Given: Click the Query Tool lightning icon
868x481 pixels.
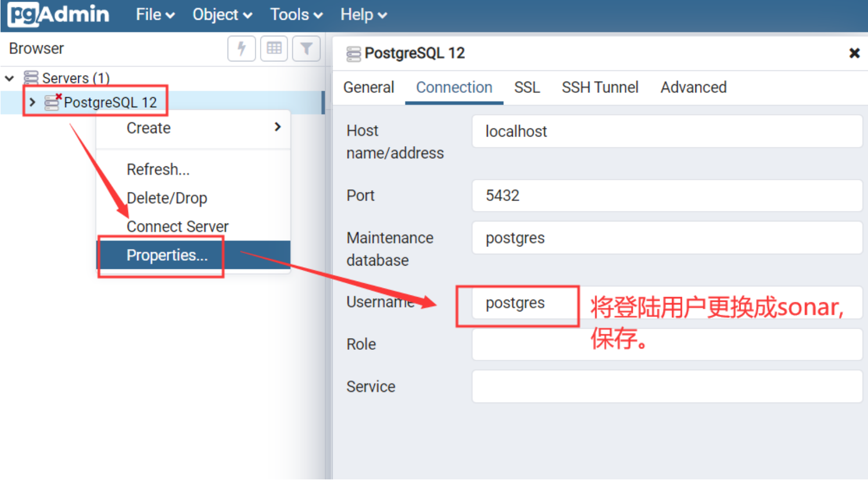Looking at the screenshot, I should (x=242, y=49).
